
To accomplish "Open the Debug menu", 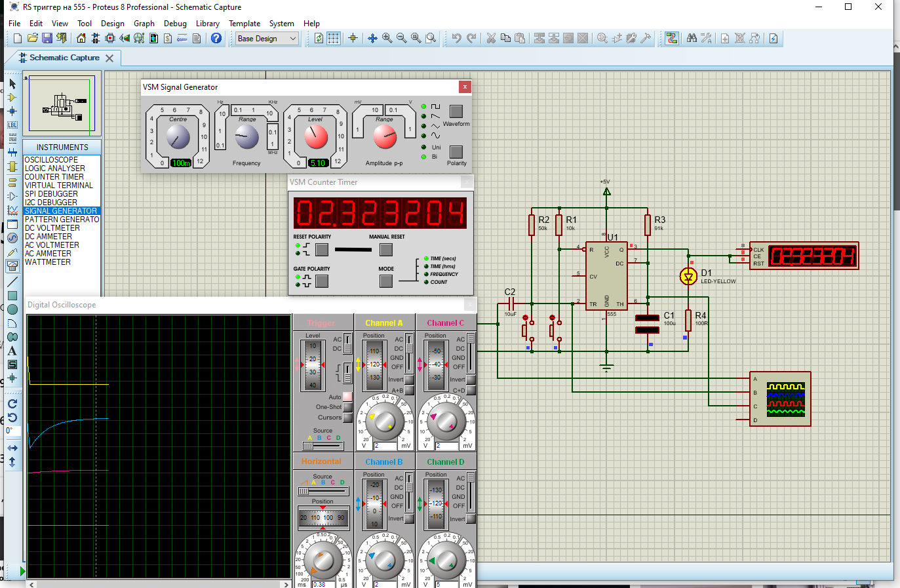I will (175, 23).
